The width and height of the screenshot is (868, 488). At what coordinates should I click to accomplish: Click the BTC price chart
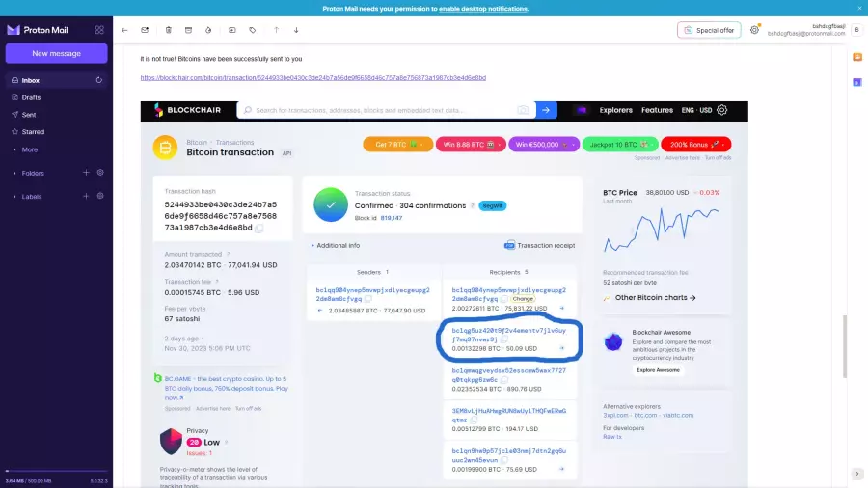(662, 230)
